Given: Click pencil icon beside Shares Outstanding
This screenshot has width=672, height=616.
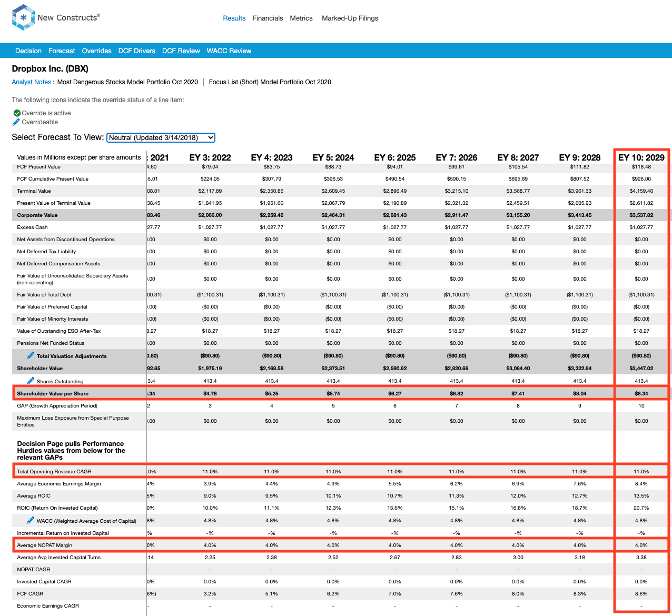Looking at the screenshot, I should click(31, 381).
